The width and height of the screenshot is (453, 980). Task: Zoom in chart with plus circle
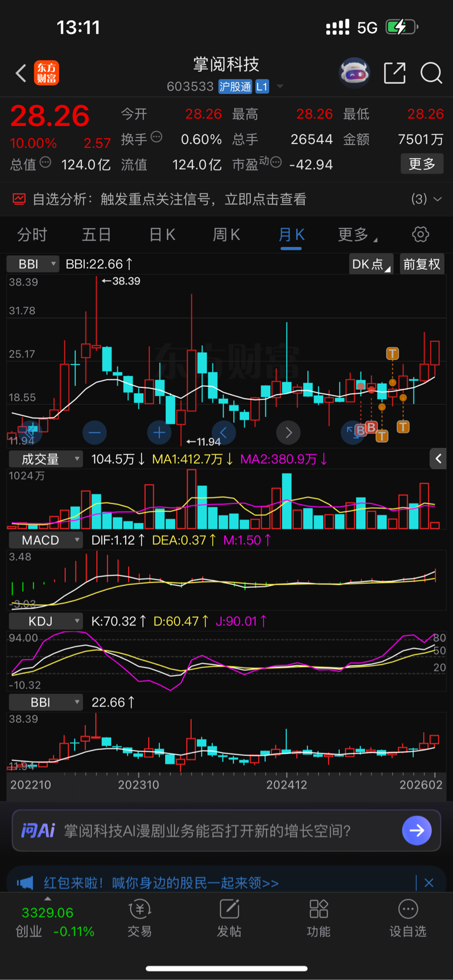tap(159, 433)
